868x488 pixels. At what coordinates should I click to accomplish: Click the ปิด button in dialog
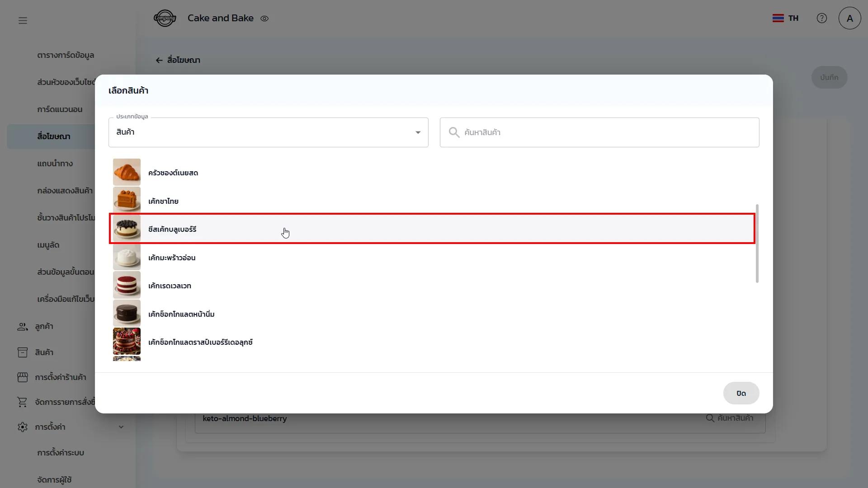[741, 393]
